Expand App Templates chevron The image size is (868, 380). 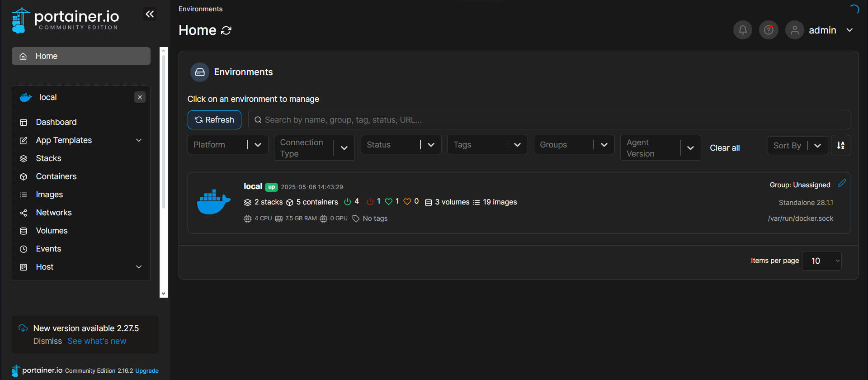click(139, 140)
